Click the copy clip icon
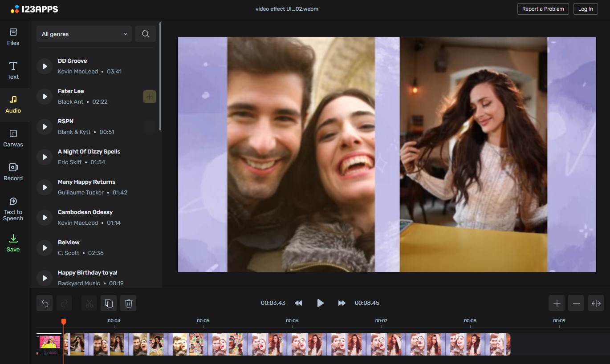Viewport: 610px width, 364px height. 109,303
